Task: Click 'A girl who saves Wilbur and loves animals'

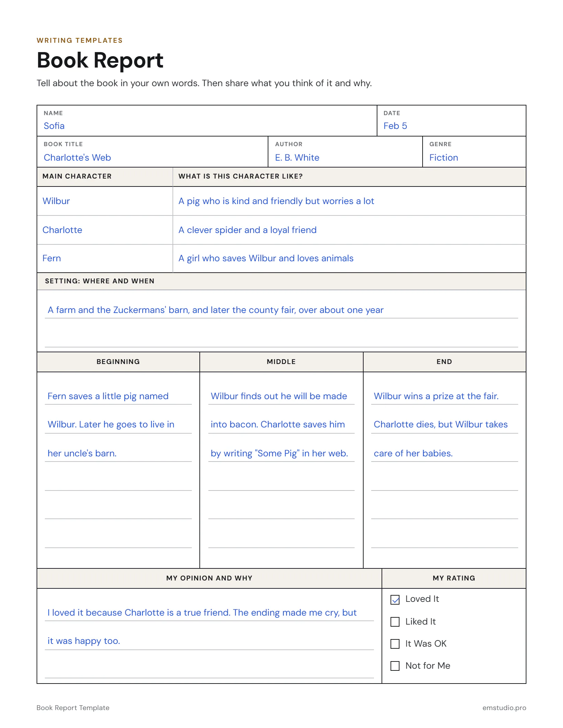Action: (349, 259)
